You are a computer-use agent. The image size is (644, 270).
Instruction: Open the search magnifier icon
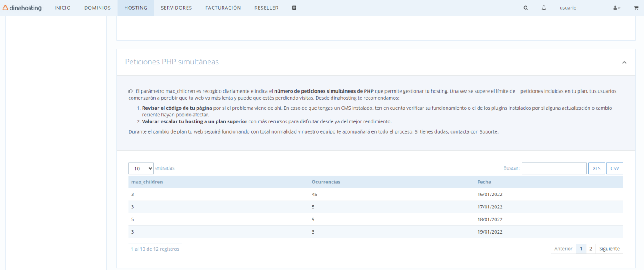525,8
